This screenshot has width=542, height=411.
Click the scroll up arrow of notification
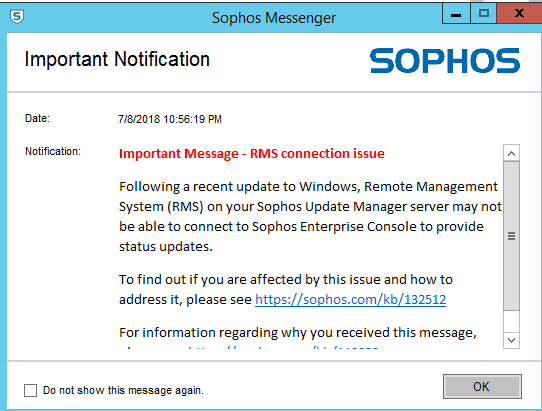click(x=512, y=153)
